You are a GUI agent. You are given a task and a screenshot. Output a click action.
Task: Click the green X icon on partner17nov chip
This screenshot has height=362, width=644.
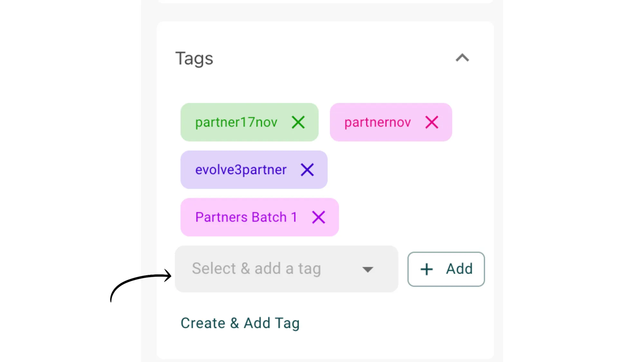pos(298,122)
